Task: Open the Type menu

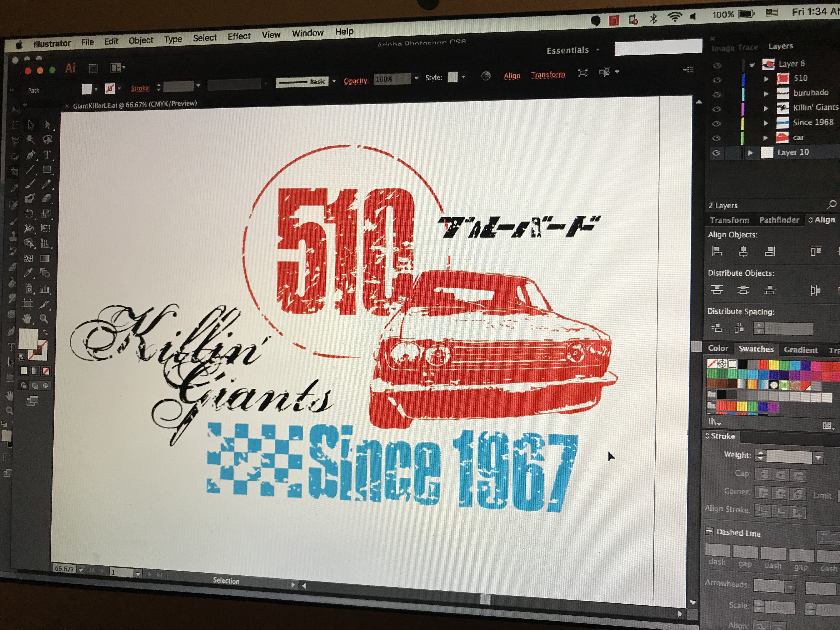Action: 173,39
